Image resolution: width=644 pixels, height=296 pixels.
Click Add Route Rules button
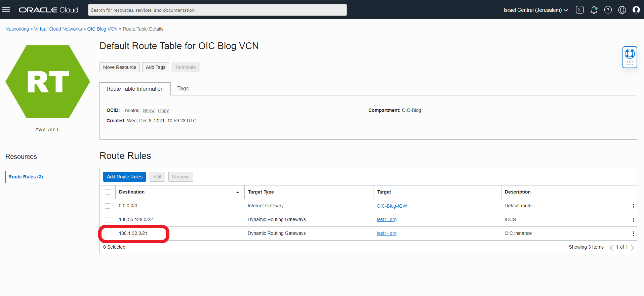pyautogui.click(x=125, y=177)
